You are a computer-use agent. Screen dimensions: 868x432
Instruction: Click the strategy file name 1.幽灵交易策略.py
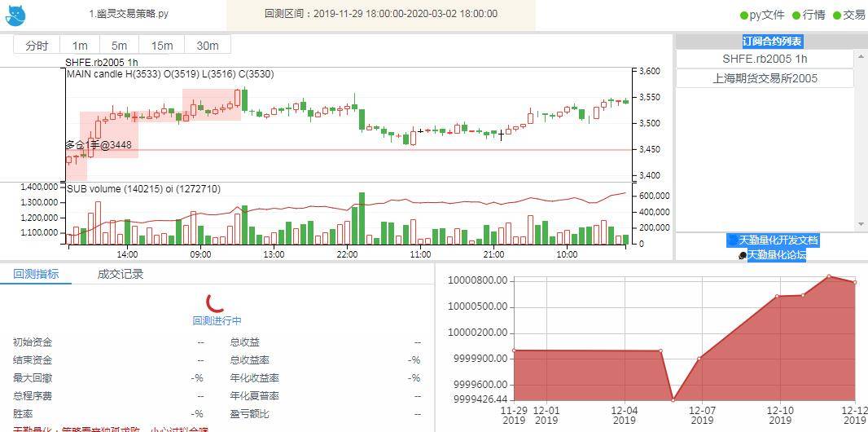tap(129, 14)
